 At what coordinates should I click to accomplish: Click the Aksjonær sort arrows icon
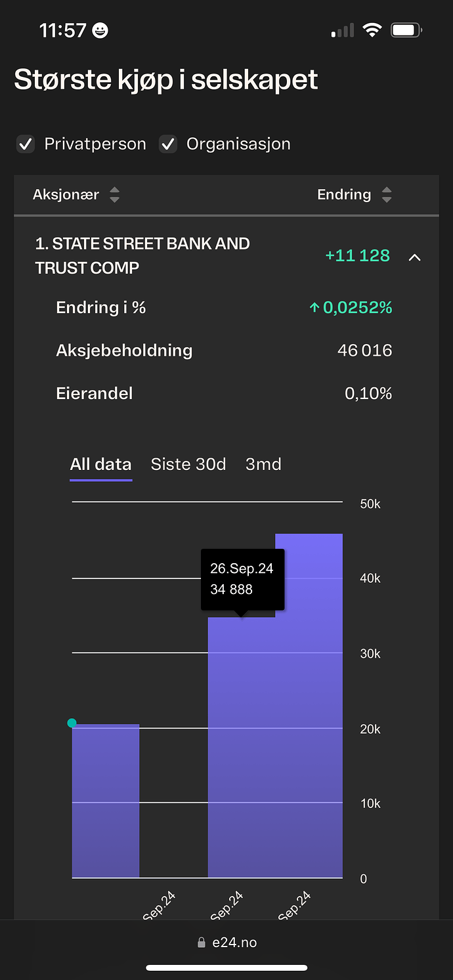(114, 195)
